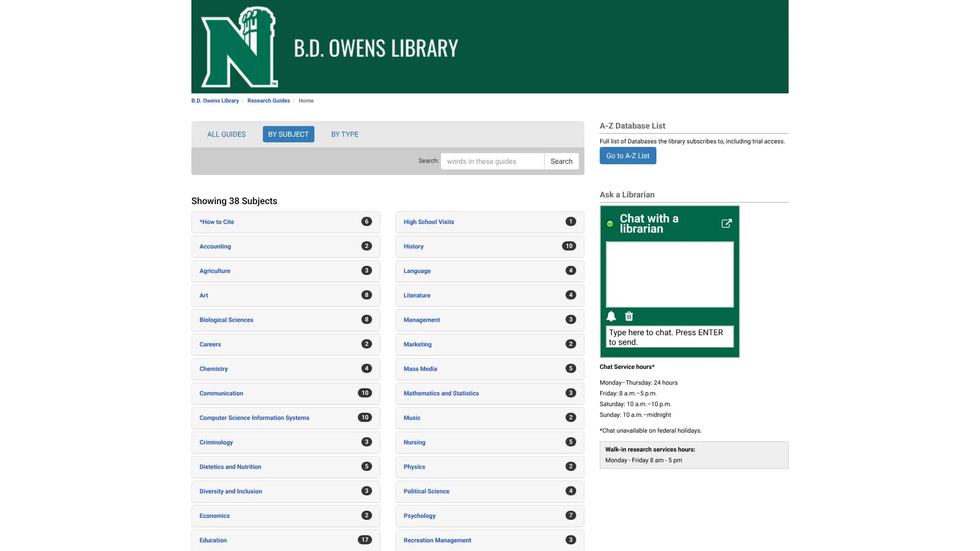Open the Research Guides breadcrumb link

pyautogui.click(x=268, y=101)
